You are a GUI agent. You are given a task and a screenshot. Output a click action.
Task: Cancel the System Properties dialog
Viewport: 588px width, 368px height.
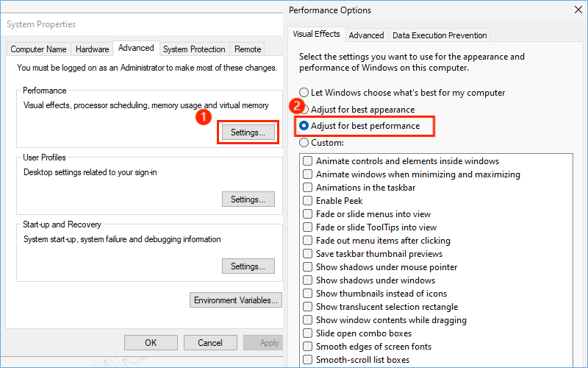pos(210,342)
